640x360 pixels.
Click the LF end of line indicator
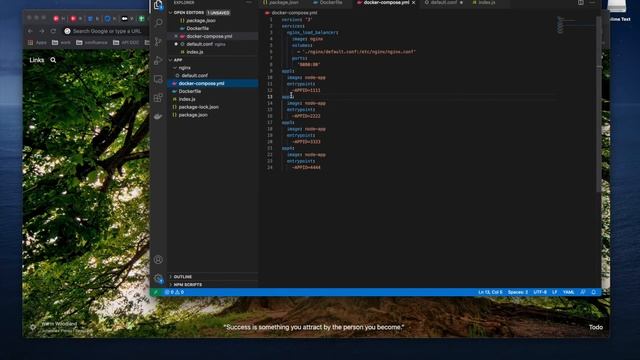click(555, 292)
